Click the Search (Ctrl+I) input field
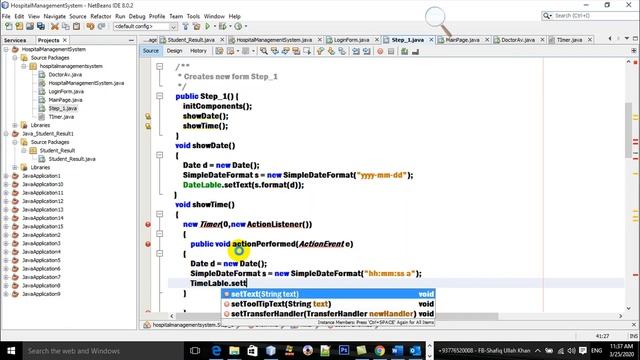Viewport: 640px width, 360px height. click(594, 16)
